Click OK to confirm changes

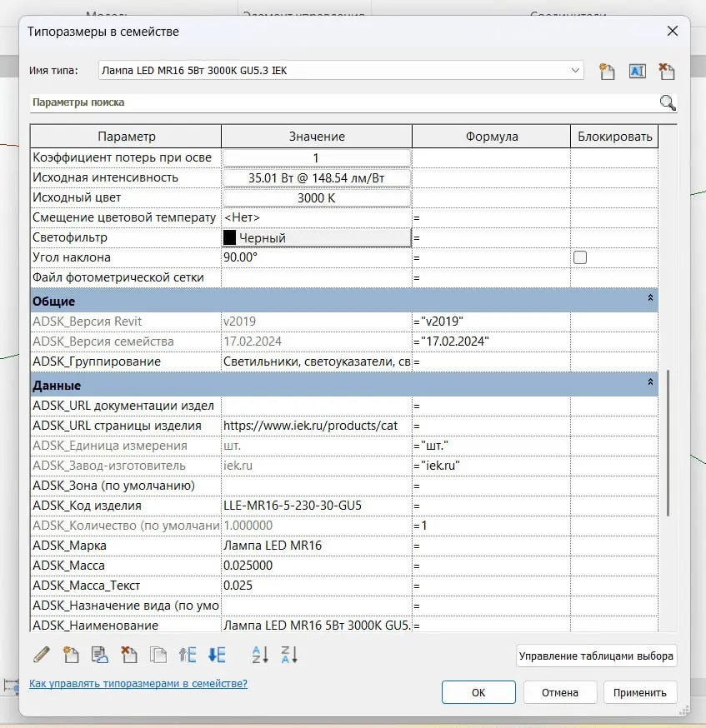478,692
